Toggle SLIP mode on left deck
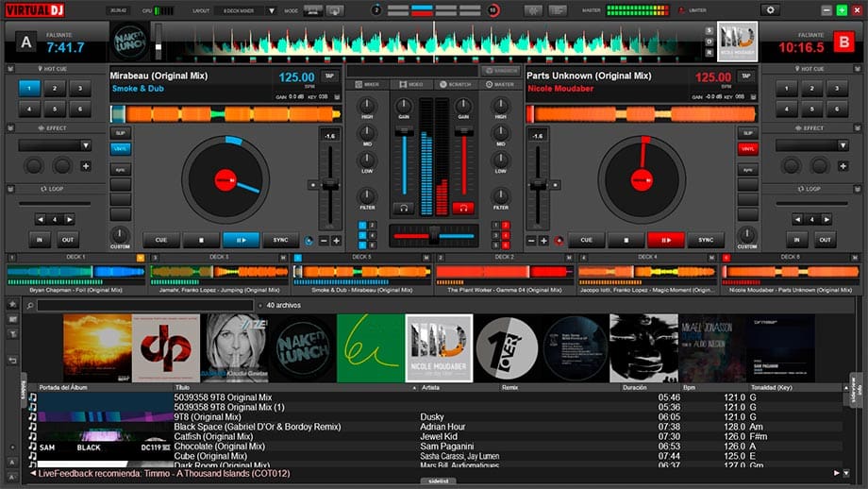868x489 pixels. (120, 133)
